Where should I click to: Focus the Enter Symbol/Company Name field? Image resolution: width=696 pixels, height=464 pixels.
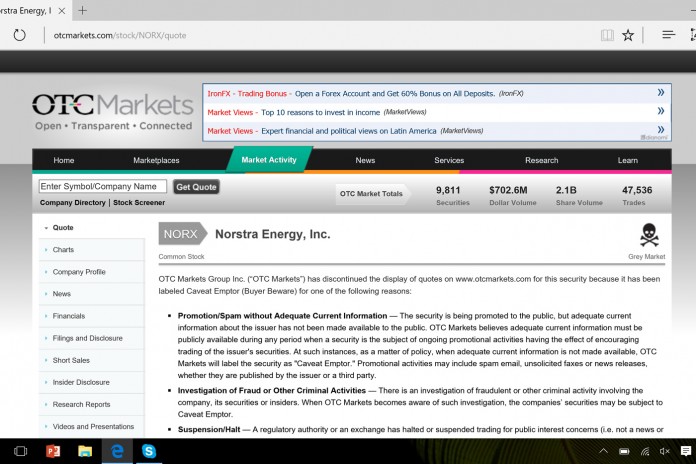[x=103, y=186]
